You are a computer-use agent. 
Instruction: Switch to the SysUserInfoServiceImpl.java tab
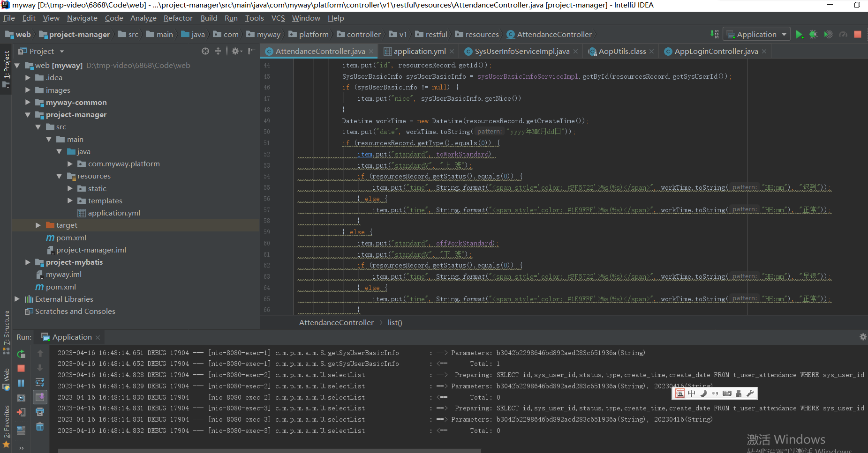pyautogui.click(x=521, y=51)
